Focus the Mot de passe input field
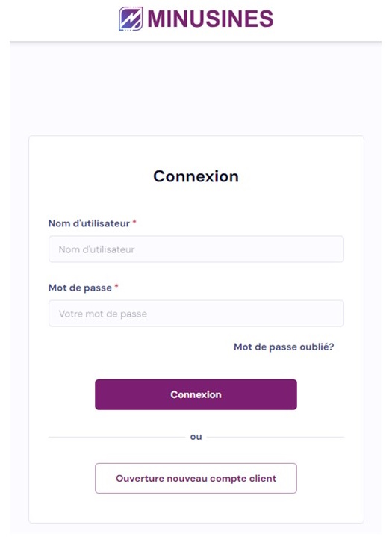This screenshot has width=392, height=537. [x=196, y=314]
